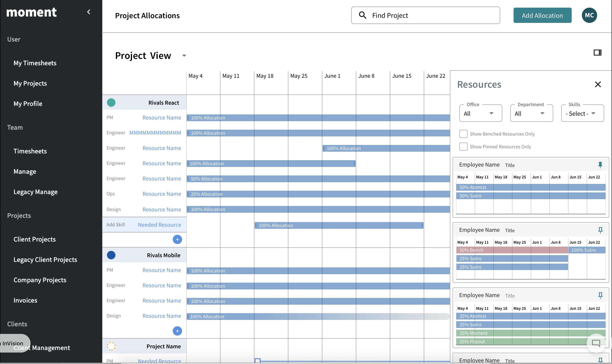The image size is (612, 364).
Task: Add resource to Rivals Mobile project
Action: coord(177,331)
